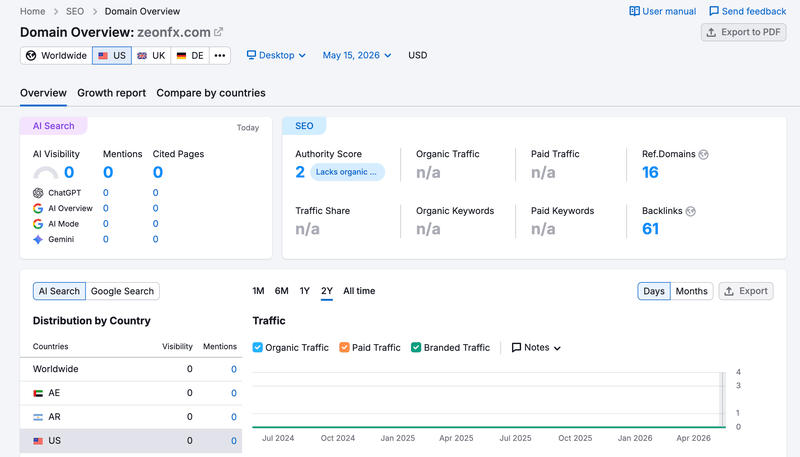
Task: Open Ref.Domains value 16
Action: coord(650,172)
